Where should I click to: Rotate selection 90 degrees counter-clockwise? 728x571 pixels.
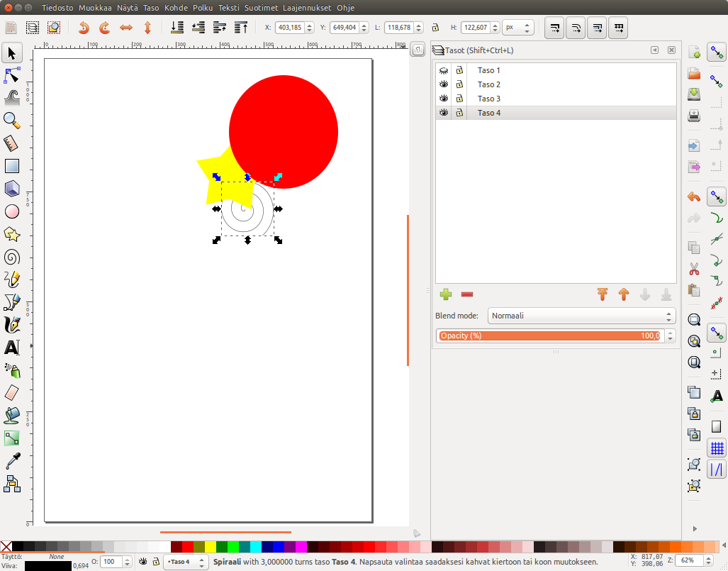click(x=84, y=28)
